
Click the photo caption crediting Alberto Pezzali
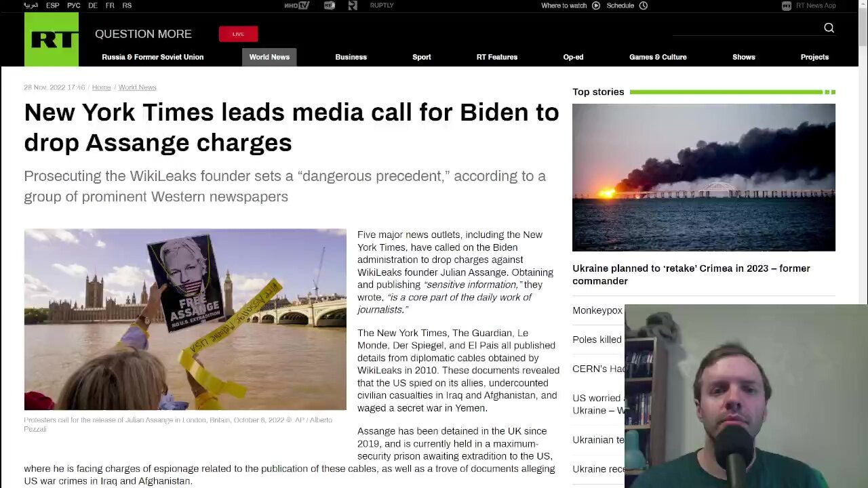tap(178, 424)
